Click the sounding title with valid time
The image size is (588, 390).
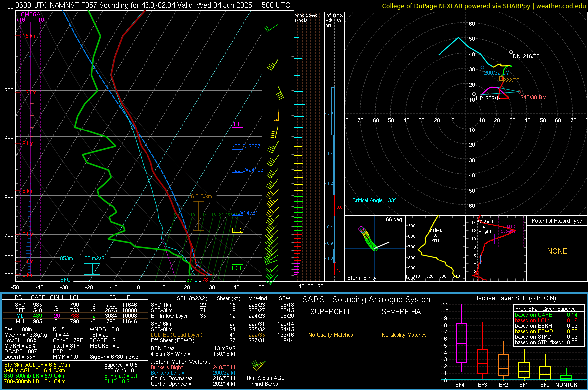[x=152, y=5]
